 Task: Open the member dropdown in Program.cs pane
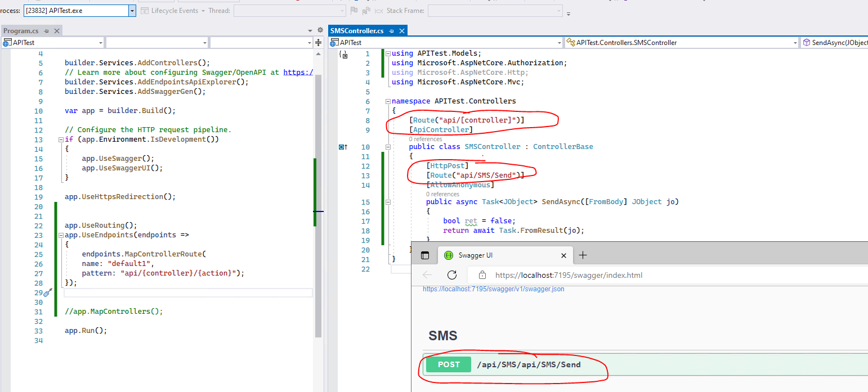[261, 43]
